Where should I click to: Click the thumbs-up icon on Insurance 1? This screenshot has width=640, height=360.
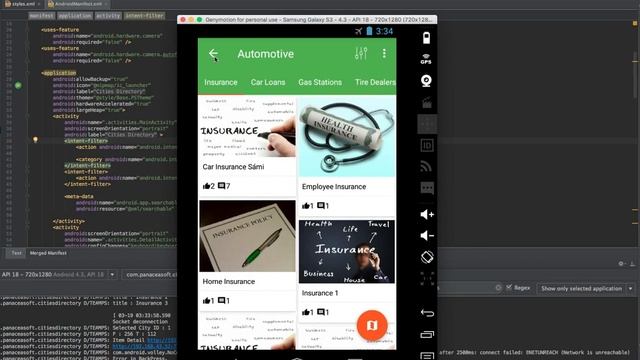306,312
